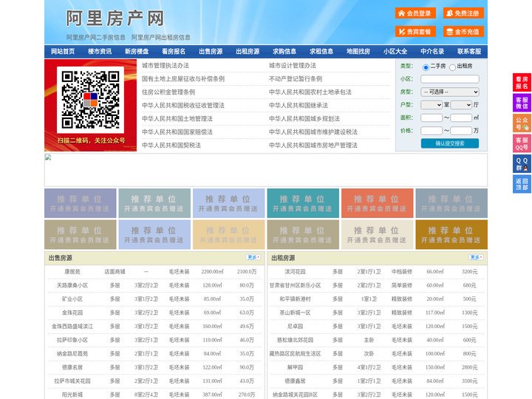532x399 pixels.
Task: Open the 城市设计管理办法 article link
Action: (x=293, y=66)
